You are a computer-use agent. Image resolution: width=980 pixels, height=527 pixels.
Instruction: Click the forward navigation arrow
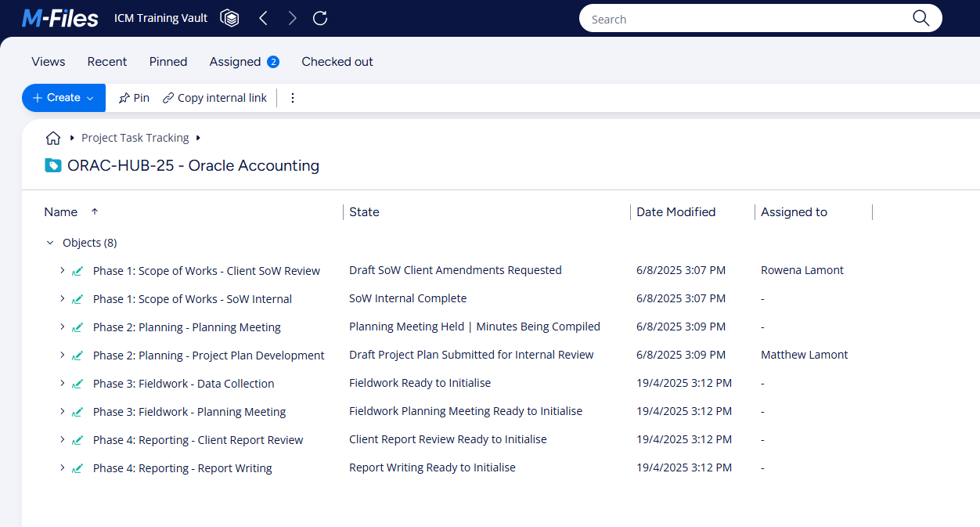[292, 18]
